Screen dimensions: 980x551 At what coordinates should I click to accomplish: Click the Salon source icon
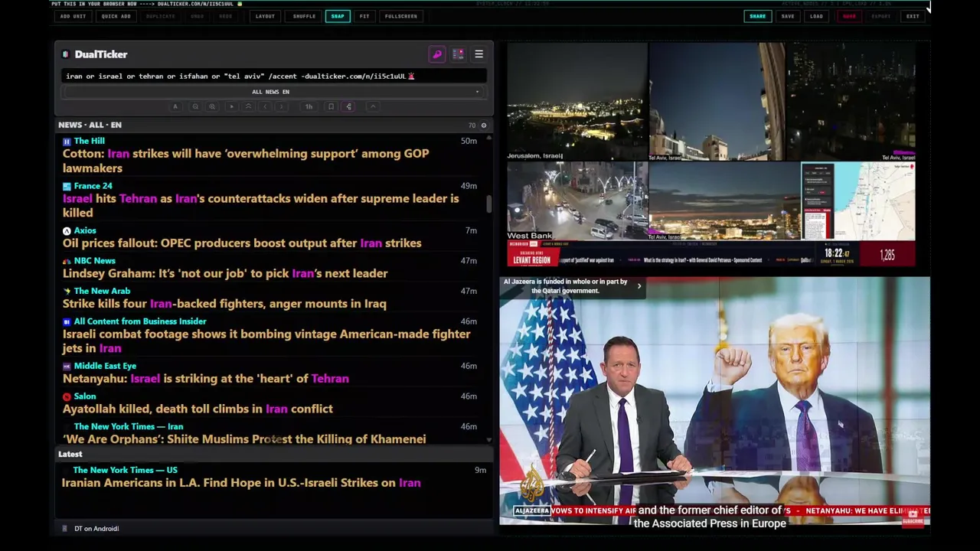67,396
